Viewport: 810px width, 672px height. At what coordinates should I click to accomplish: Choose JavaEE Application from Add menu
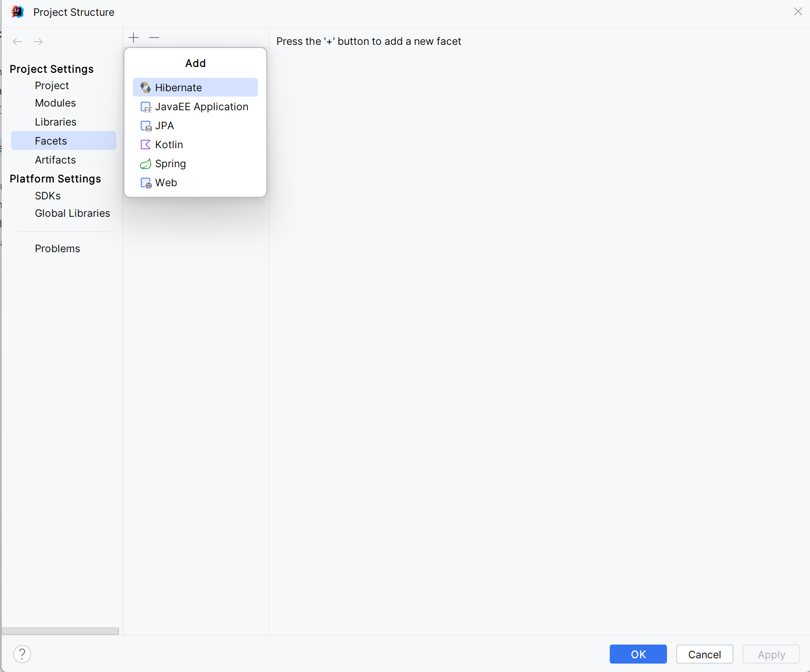point(195,107)
